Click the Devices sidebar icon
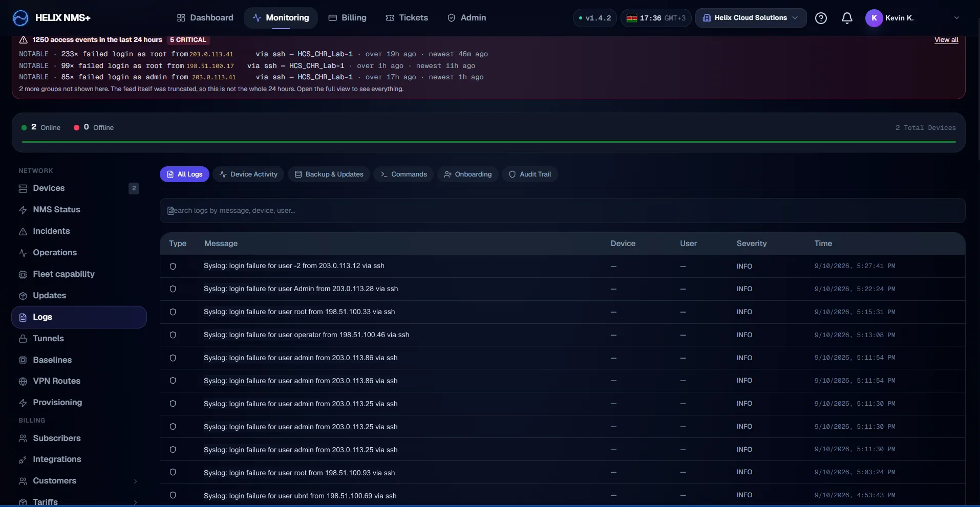This screenshot has width=980, height=507. tap(23, 188)
